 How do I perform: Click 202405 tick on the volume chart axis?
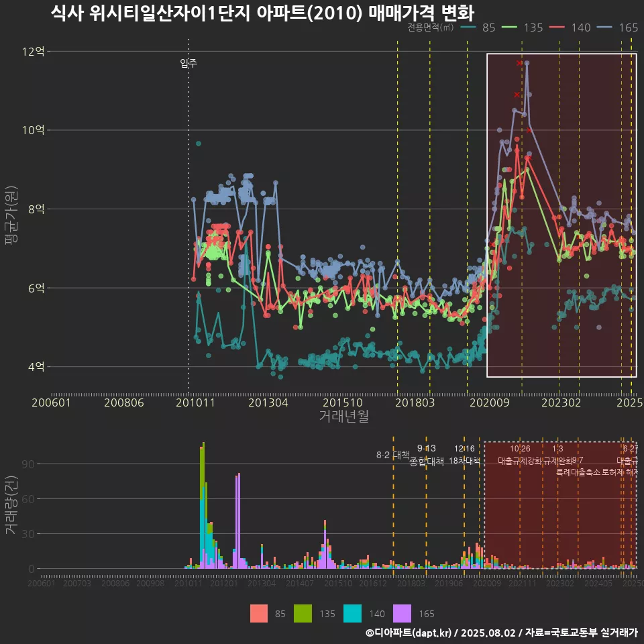point(598,583)
